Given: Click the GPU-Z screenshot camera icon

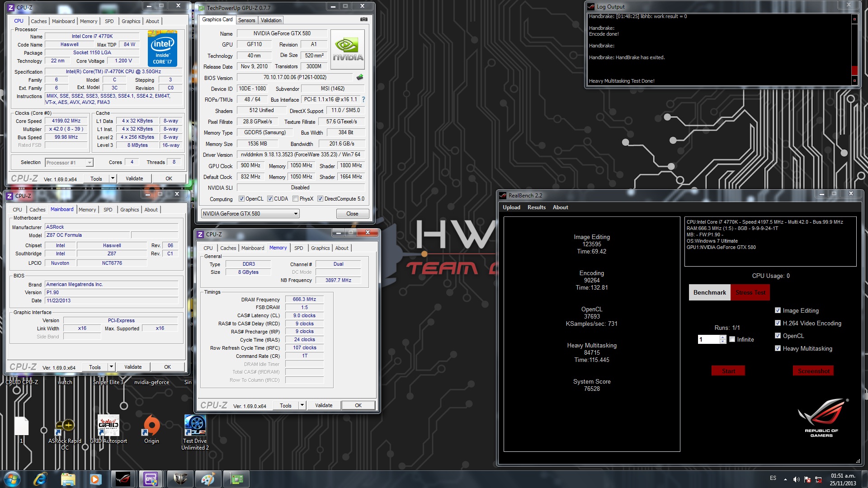Looking at the screenshot, I should [363, 19].
